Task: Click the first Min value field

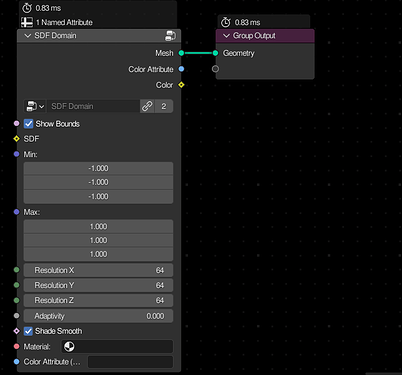Action: [98, 168]
